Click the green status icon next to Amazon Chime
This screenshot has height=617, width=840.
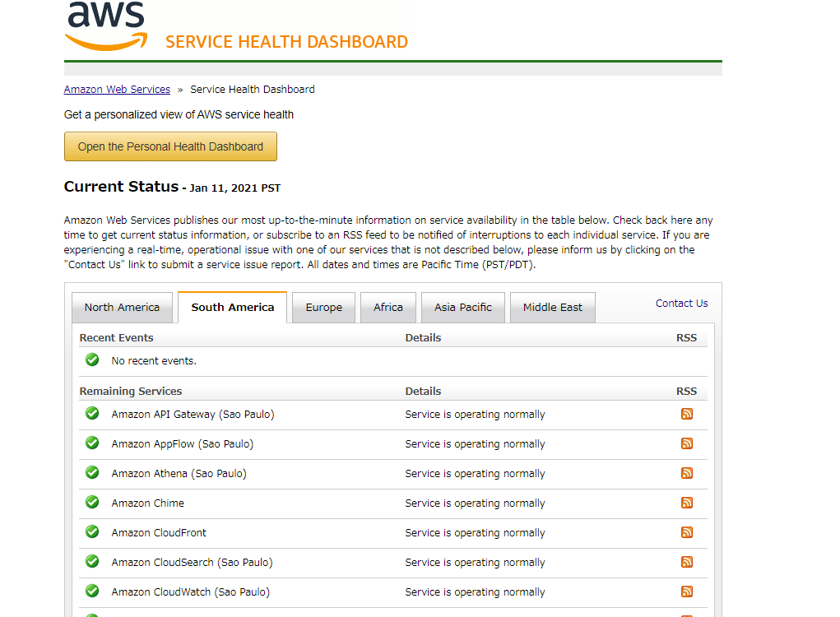(91, 502)
